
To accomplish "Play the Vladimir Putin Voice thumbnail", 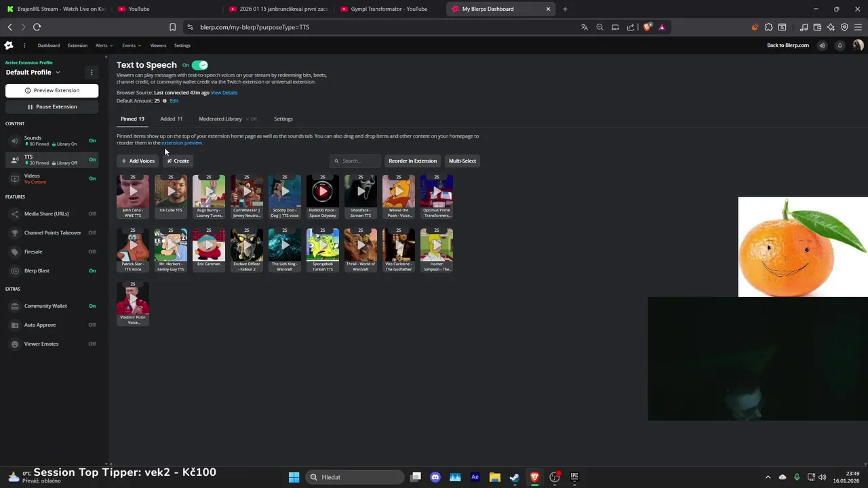I will pyautogui.click(x=133, y=298).
